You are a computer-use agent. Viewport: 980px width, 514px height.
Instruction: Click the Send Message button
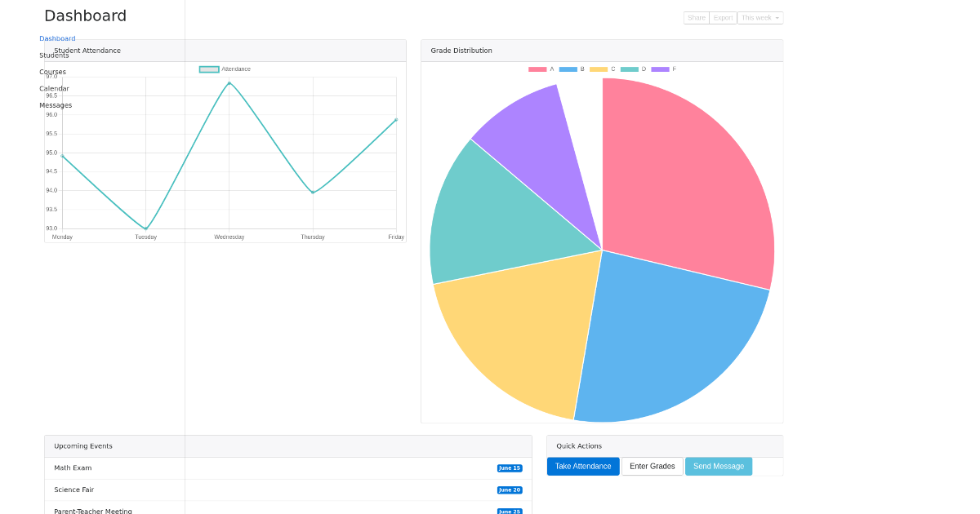coord(718,466)
